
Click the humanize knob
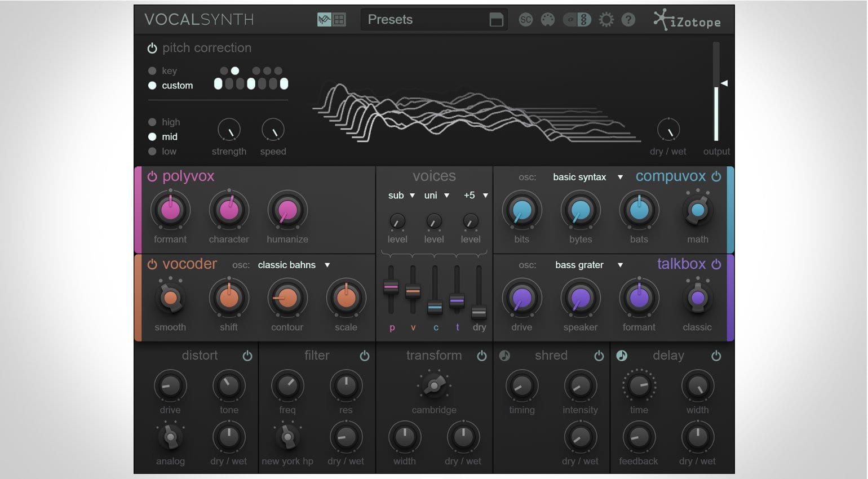click(x=287, y=210)
